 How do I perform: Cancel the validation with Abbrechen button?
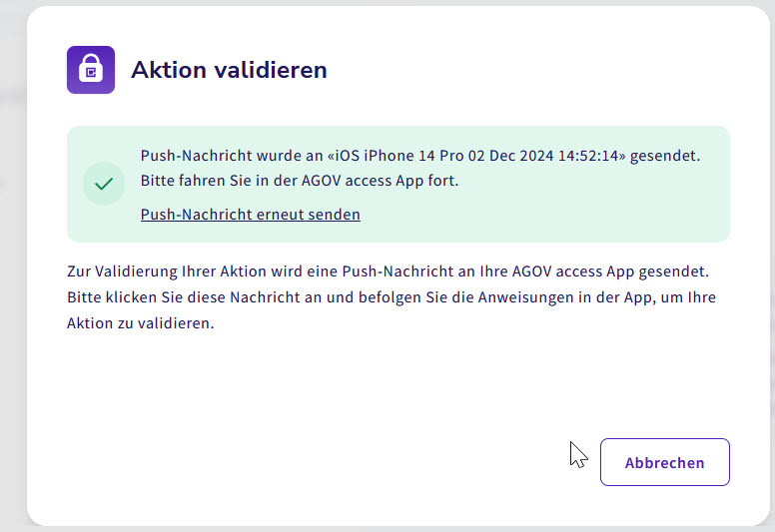pos(665,462)
